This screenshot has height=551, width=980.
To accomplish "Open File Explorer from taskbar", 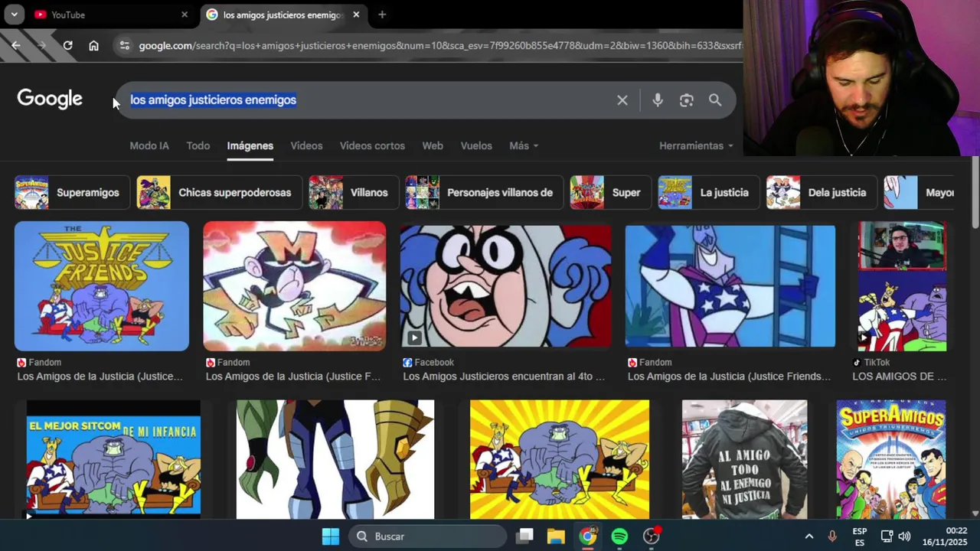I will pyautogui.click(x=556, y=536).
